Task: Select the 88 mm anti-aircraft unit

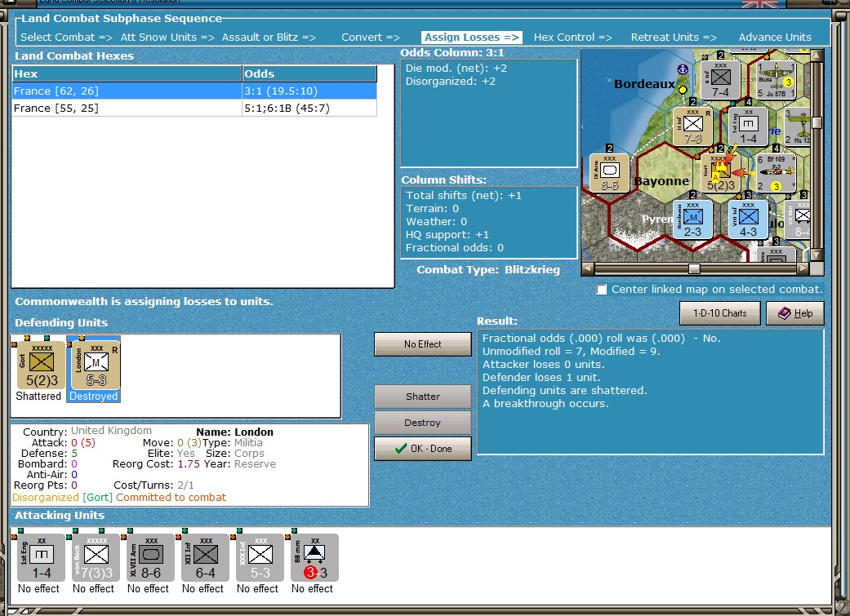Action: (315, 558)
